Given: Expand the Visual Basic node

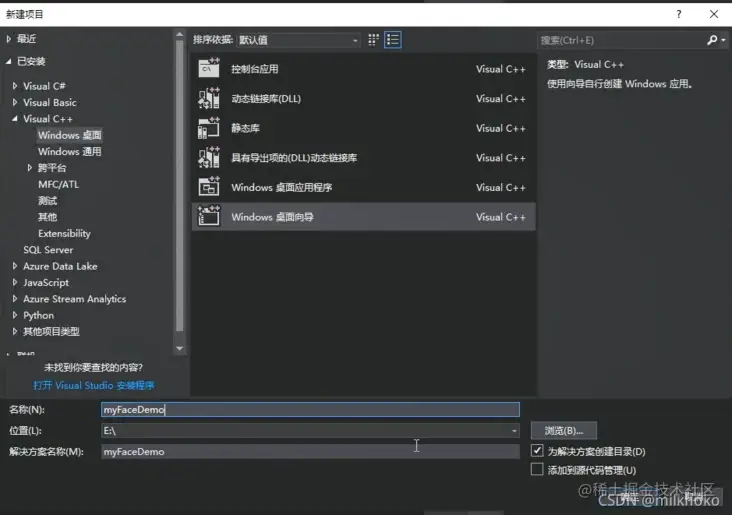Looking at the screenshot, I should click(15, 102).
